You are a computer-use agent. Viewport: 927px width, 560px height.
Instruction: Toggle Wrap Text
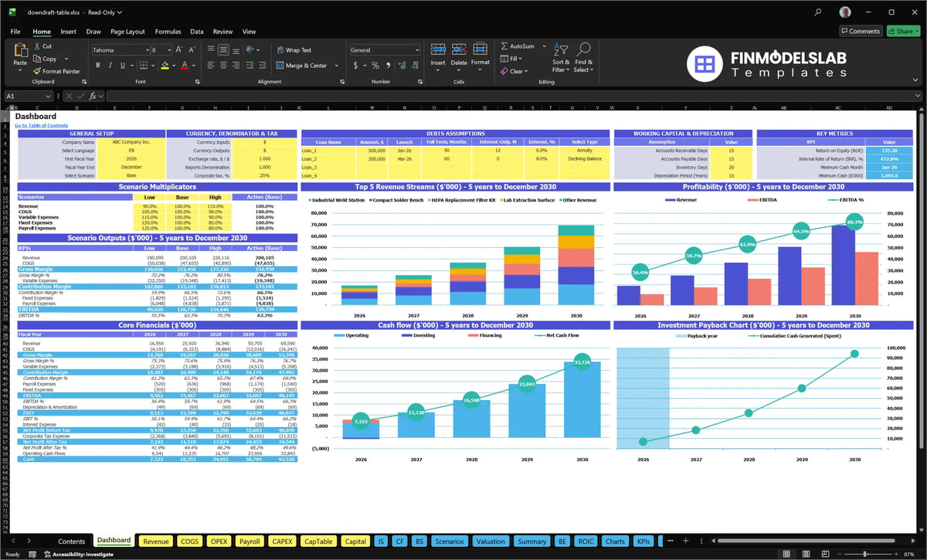pyautogui.click(x=294, y=49)
